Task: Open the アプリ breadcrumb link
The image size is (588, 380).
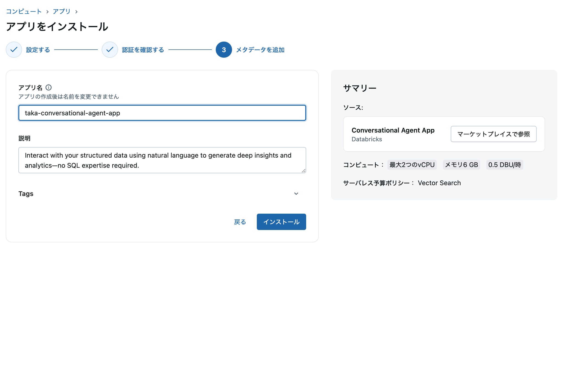Action: click(x=62, y=11)
